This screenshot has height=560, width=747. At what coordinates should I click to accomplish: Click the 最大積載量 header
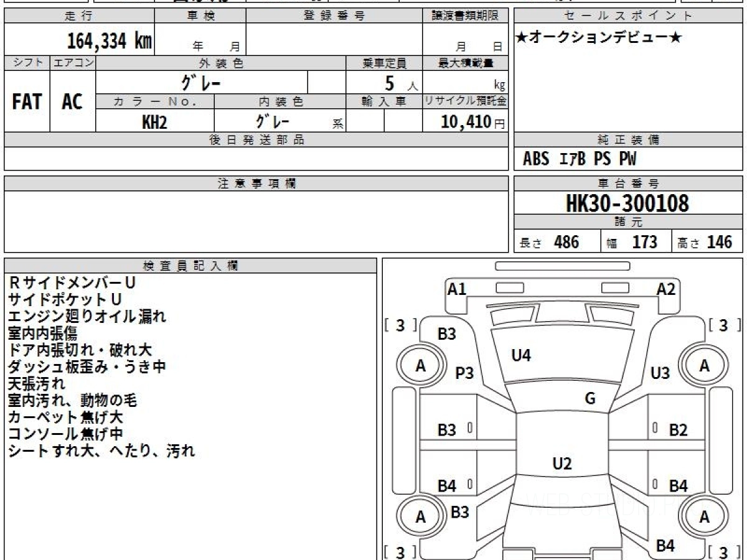click(465, 63)
